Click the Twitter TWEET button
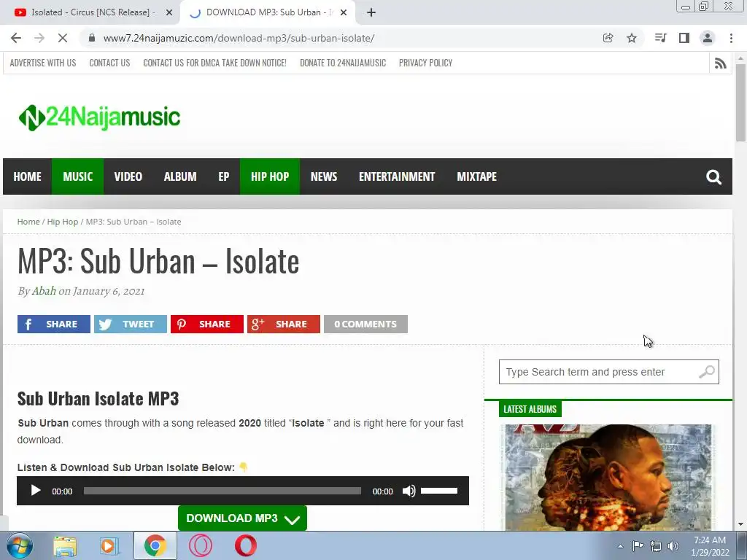This screenshot has width=747, height=560. 131,324
